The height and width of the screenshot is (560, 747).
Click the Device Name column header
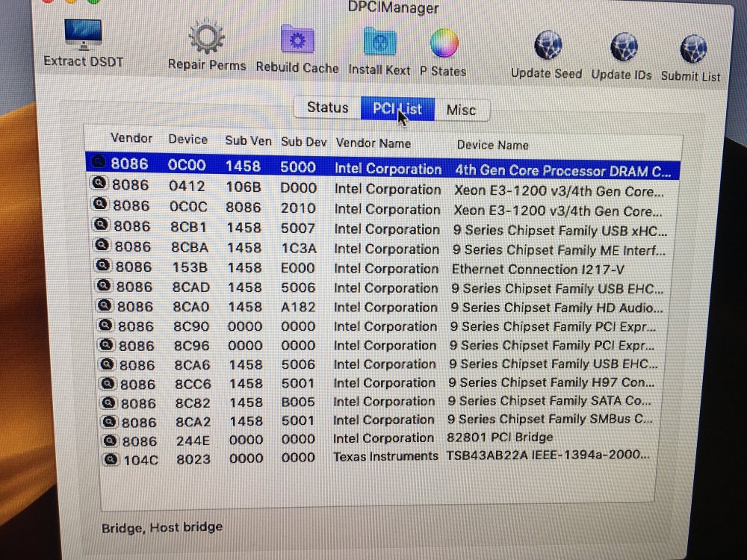click(x=492, y=146)
